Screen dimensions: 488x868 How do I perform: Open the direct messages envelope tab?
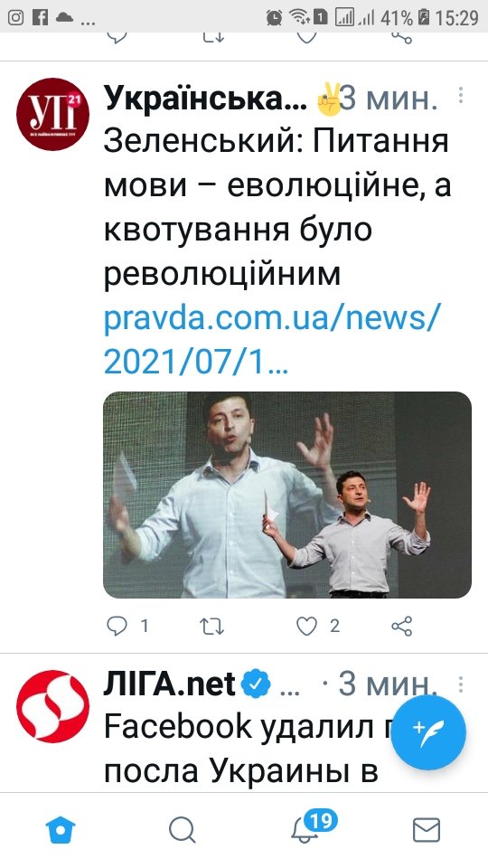pos(427,830)
